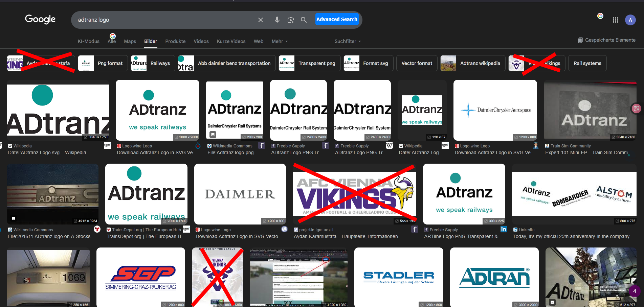Click the bookmark icon beside Gespeicherte Elemente

point(580,40)
